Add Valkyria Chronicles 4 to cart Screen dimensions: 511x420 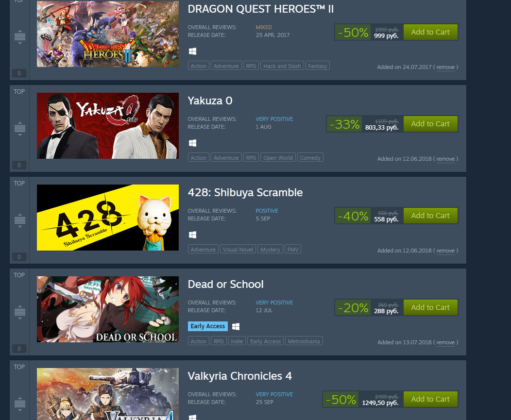pyautogui.click(x=430, y=399)
